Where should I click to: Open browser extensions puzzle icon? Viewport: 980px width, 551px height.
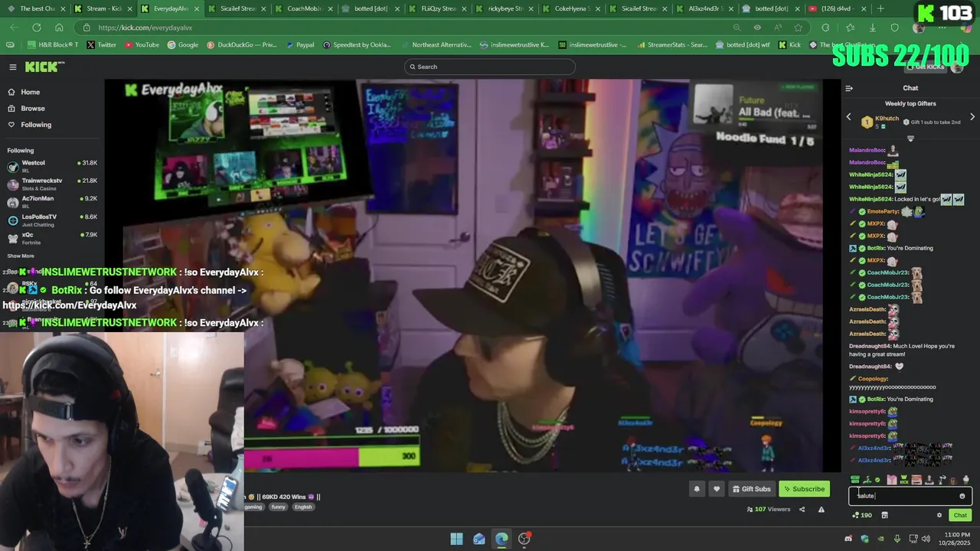[825, 28]
